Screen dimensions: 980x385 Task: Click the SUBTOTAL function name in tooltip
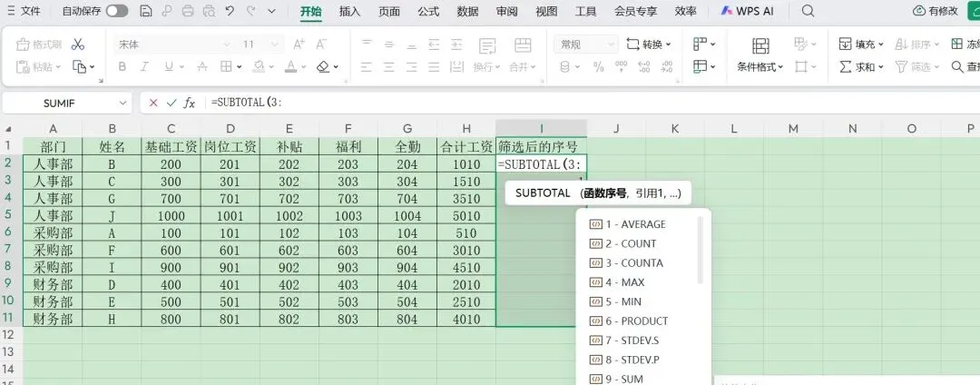(543, 193)
